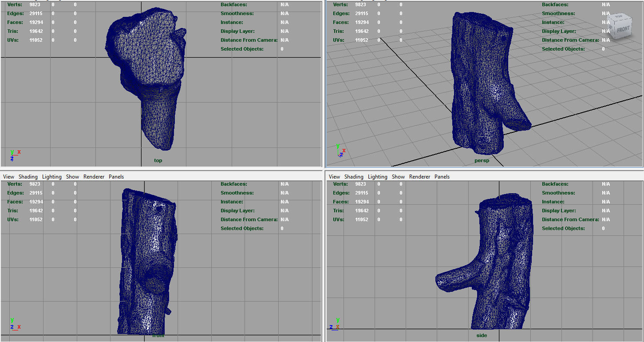
Task: Open the Show menu in the side panel
Action: pyautogui.click(x=398, y=177)
